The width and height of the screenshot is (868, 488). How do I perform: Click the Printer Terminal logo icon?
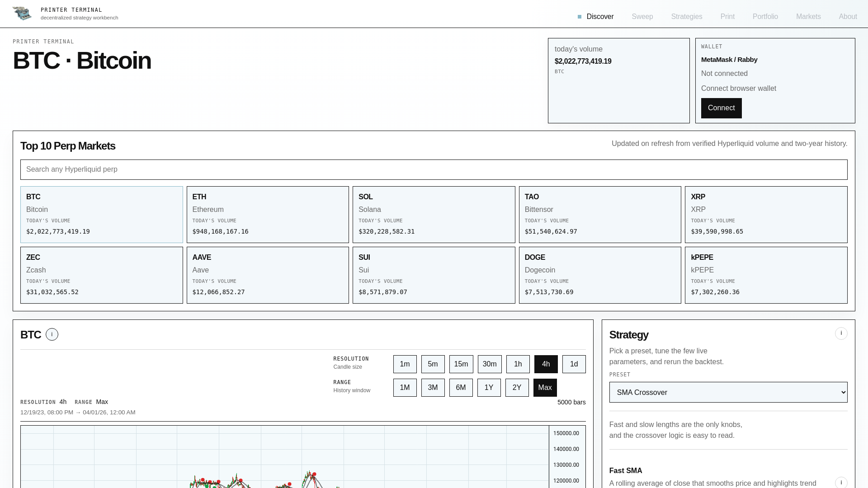coord(22,14)
